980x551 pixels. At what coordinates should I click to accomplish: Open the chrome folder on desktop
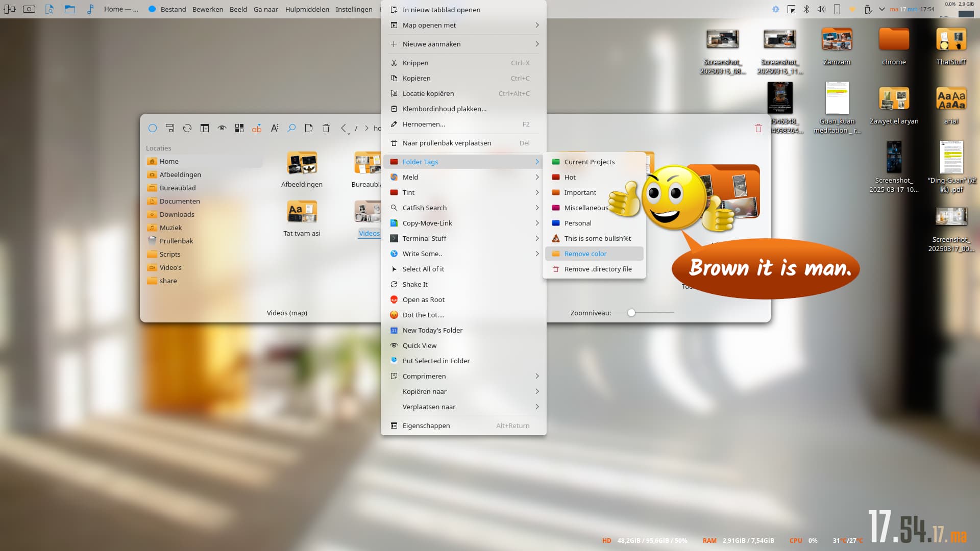click(x=894, y=46)
